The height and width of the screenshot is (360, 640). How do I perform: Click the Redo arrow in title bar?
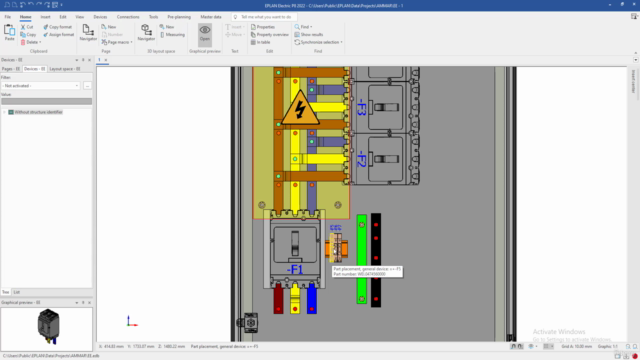[39, 5]
